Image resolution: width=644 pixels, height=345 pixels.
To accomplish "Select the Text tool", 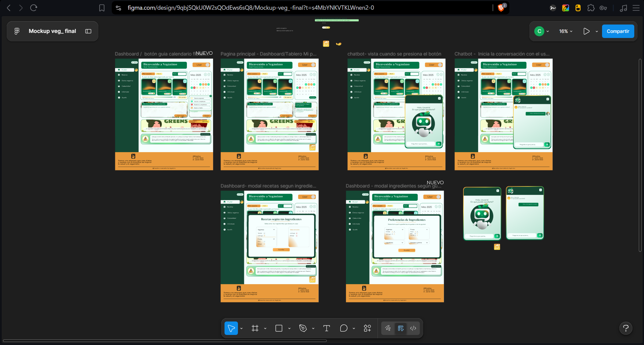I will tap(327, 328).
